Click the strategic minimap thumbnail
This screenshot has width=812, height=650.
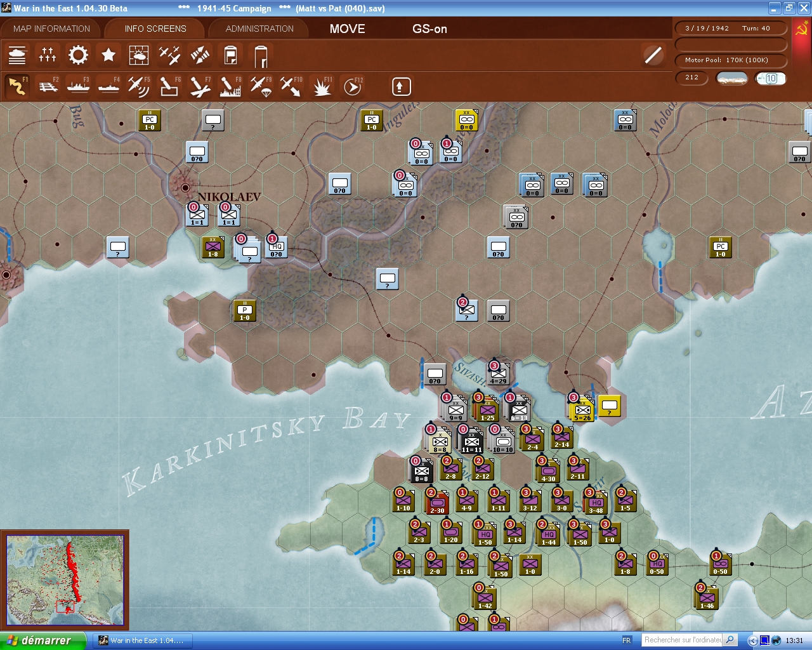[65, 580]
